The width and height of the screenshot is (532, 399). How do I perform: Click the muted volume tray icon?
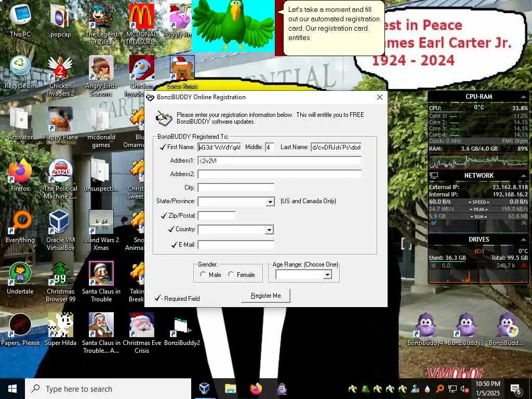(x=464, y=389)
